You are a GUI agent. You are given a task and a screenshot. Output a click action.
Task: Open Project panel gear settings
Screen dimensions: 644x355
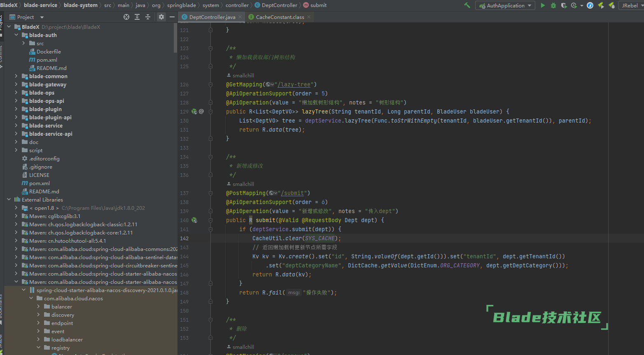tap(161, 17)
